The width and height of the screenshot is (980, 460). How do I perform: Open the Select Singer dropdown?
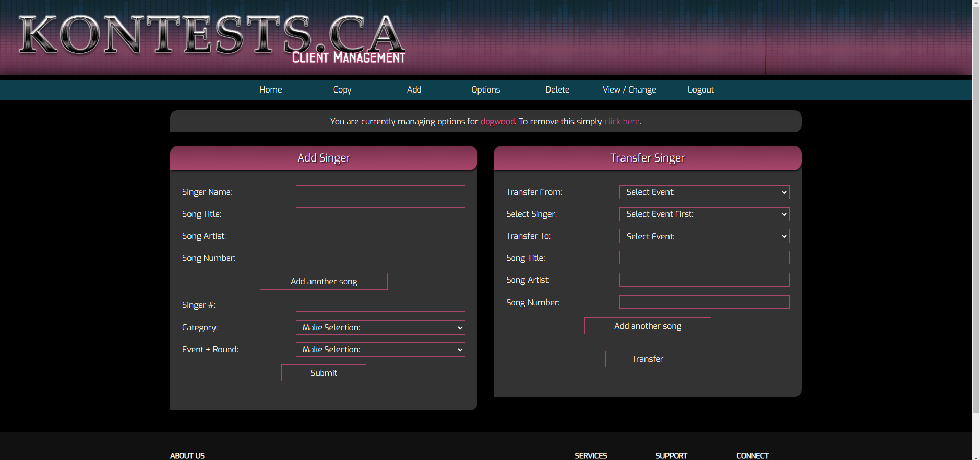704,214
